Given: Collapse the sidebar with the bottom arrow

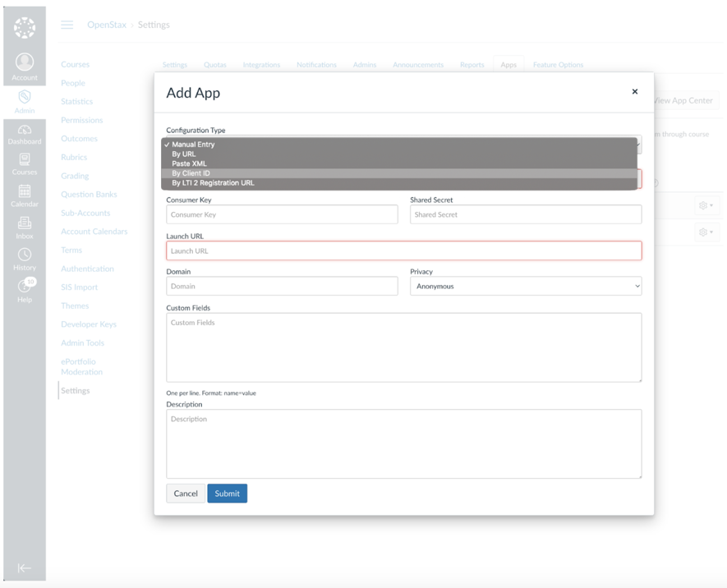Looking at the screenshot, I should click(x=25, y=568).
